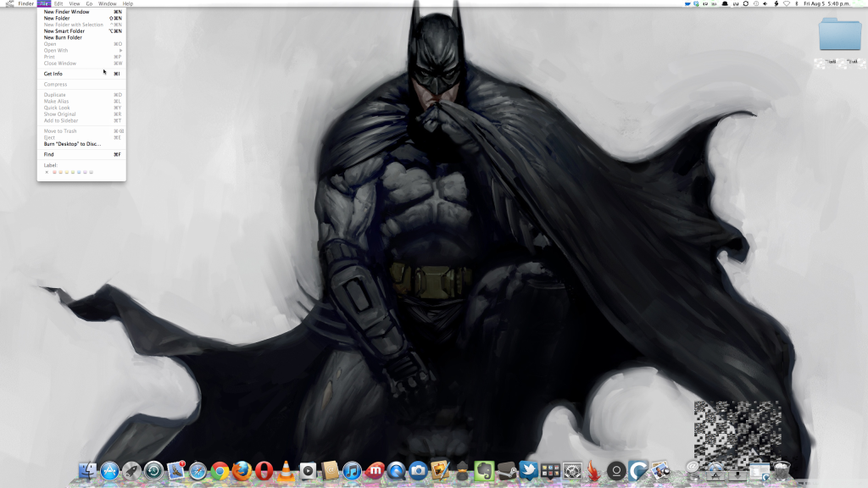Open the Trash in the dock

click(782, 469)
